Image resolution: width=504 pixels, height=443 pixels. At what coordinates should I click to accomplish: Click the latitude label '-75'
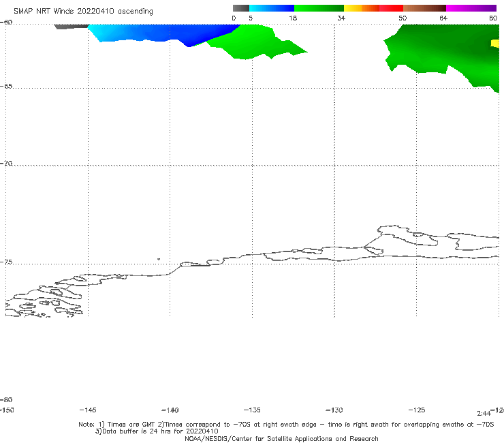point(6,262)
